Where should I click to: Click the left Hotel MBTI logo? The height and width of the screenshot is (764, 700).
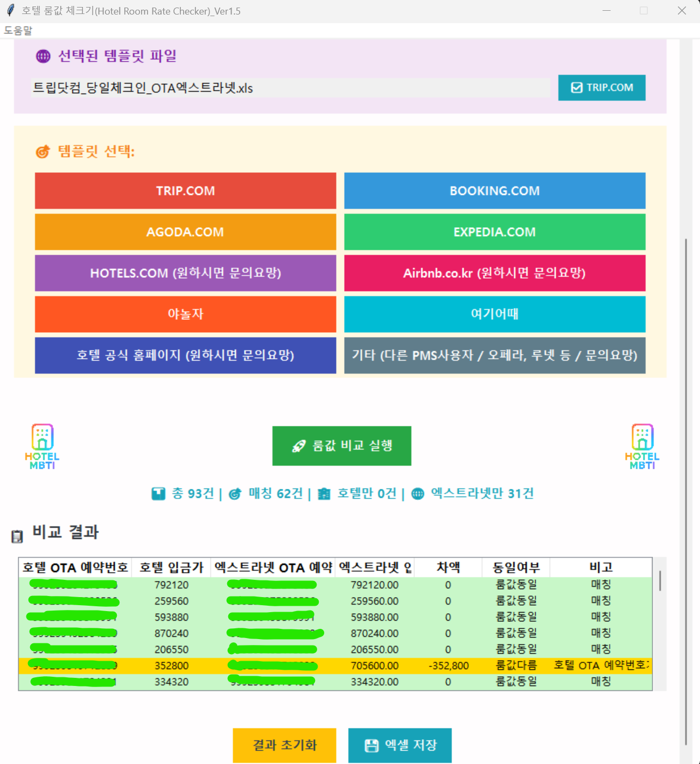(42, 446)
